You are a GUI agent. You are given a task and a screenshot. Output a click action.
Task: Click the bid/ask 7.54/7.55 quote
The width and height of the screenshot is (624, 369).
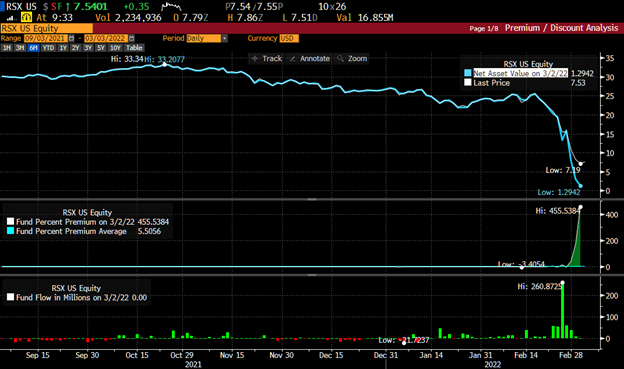(x=254, y=6)
